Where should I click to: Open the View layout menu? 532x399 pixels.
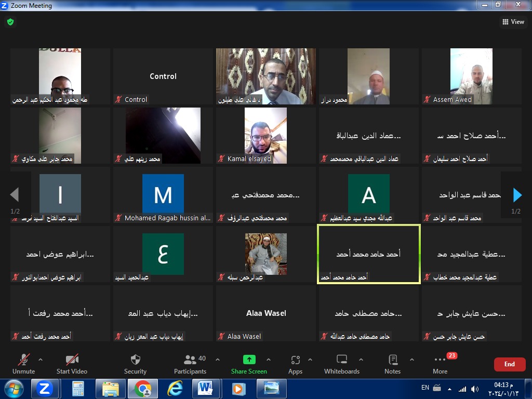coord(513,22)
